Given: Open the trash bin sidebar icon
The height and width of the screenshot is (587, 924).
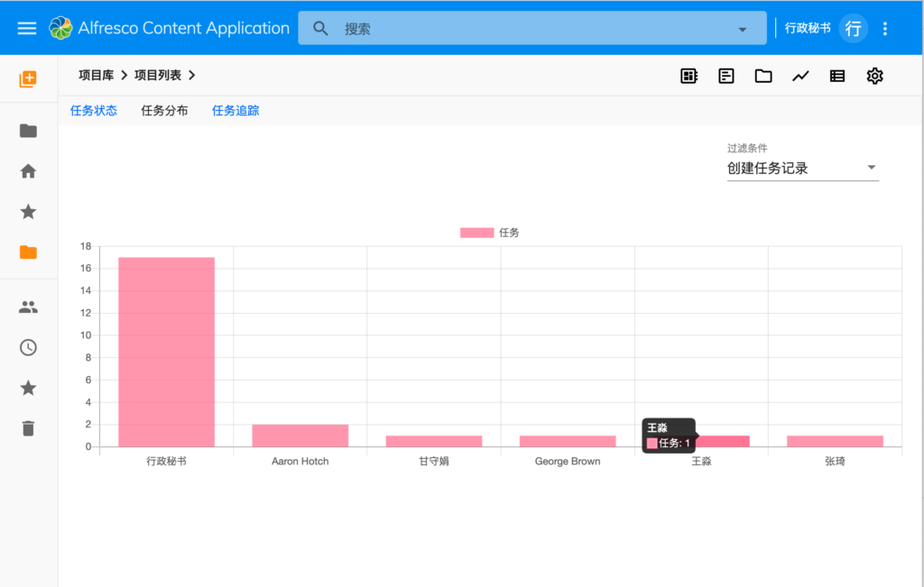Looking at the screenshot, I should (28, 428).
